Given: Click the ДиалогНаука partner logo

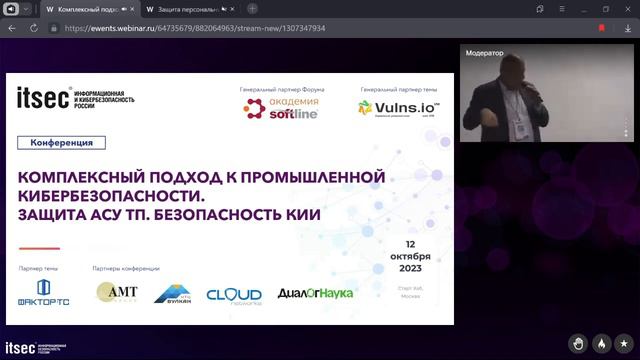Looking at the screenshot, I should click(x=316, y=293).
